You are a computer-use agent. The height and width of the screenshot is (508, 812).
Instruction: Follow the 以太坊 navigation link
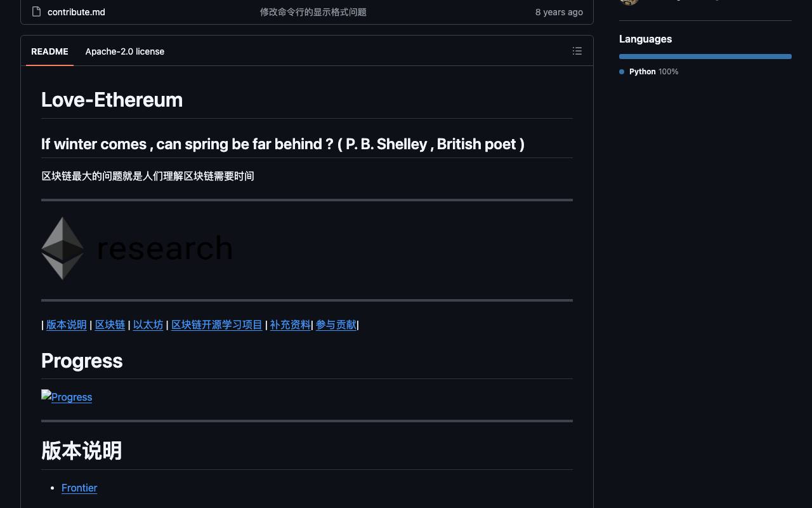click(x=148, y=324)
